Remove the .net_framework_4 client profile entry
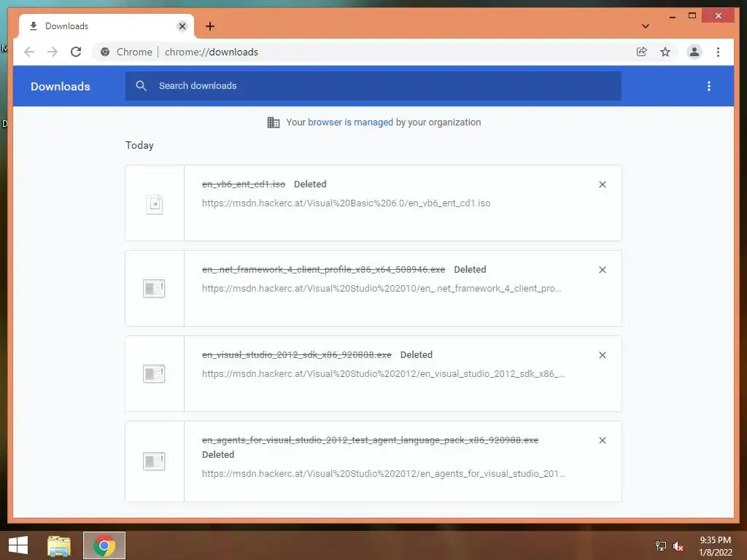This screenshot has height=560, width=747. coord(602,270)
